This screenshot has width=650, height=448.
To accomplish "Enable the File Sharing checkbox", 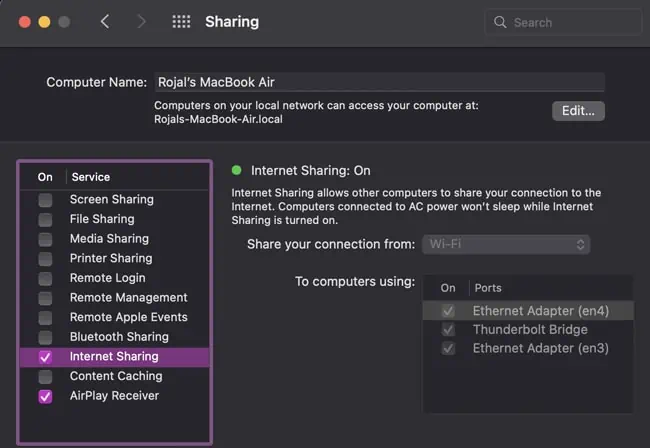I will click(45, 219).
